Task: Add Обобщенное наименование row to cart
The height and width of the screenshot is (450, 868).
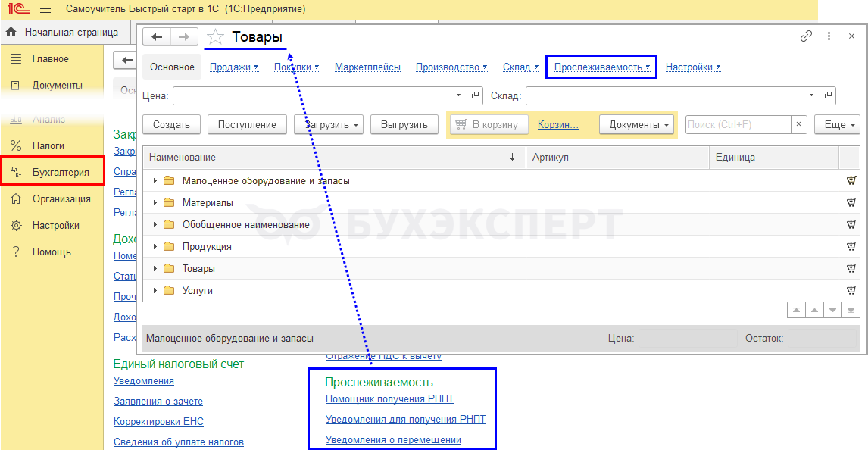Action: point(851,224)
